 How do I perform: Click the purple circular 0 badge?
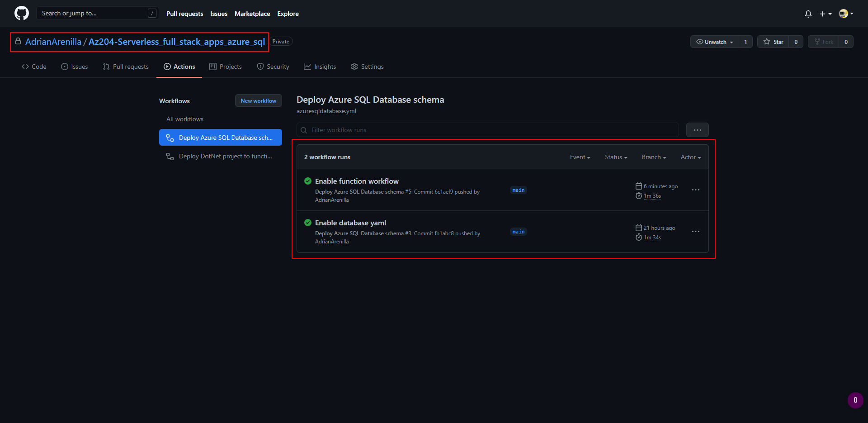pos(855,400)
